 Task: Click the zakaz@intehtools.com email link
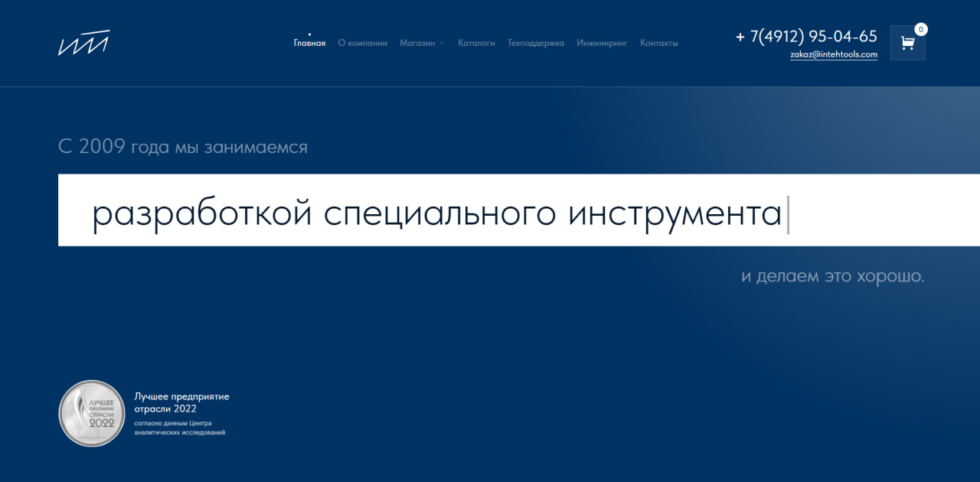click(833, 55)
